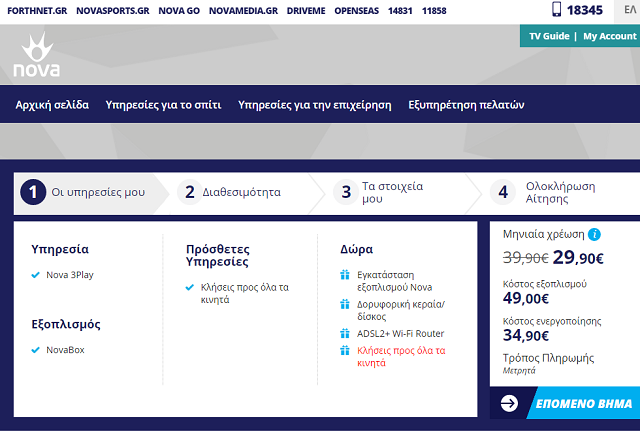Click gift icon for ADSL2+ Wi-Fi Router
Image resolution: width=640 pixels, height=432 pixels.
(x=345, y=334)
